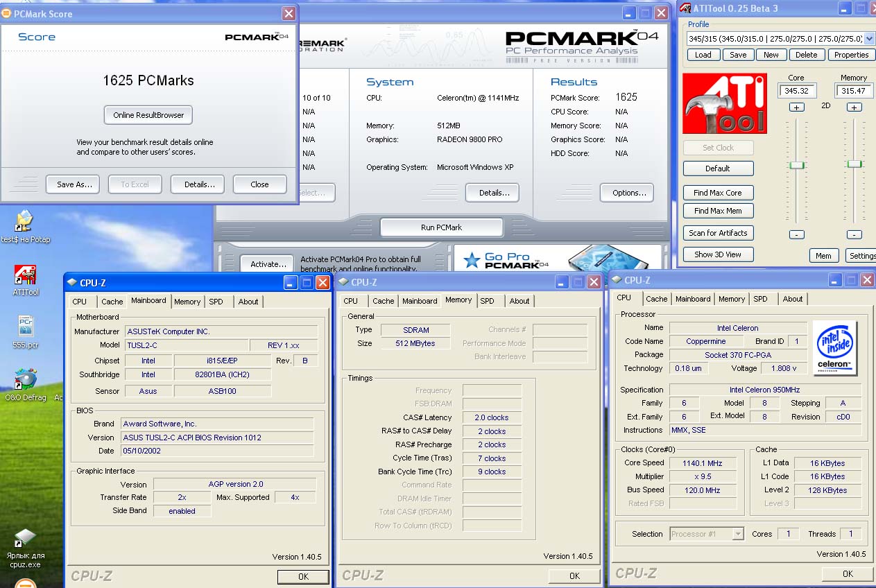Select the About tab in Memory CPU-Z window
Image resolution: width=876 pixels, height=588 pixels.
click(x=519, y=301)
